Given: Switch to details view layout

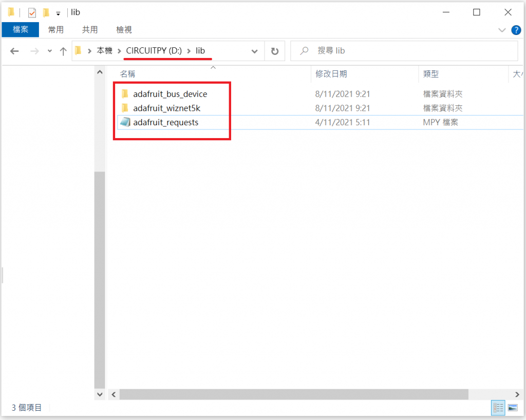Looking at the screenshot, I should 498,408.
